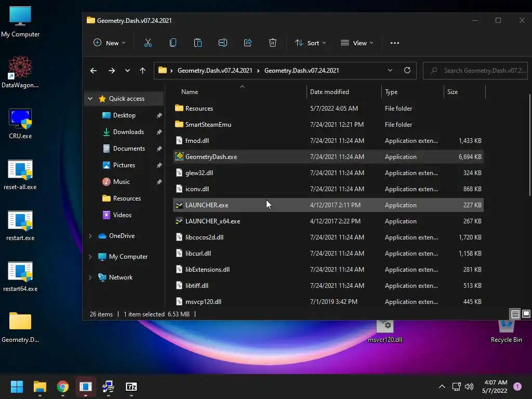Collapse the Quick access tree node

[90, 98]
